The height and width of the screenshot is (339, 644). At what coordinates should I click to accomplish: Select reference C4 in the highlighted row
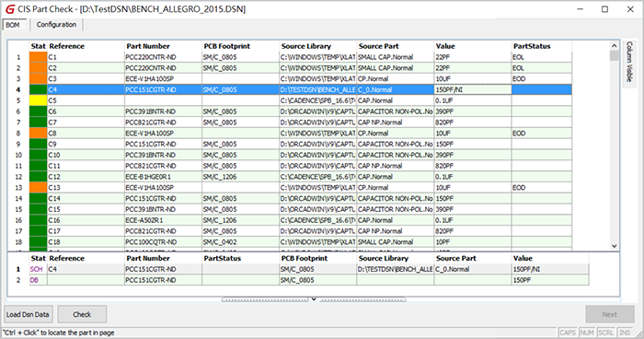coord(86,89)
